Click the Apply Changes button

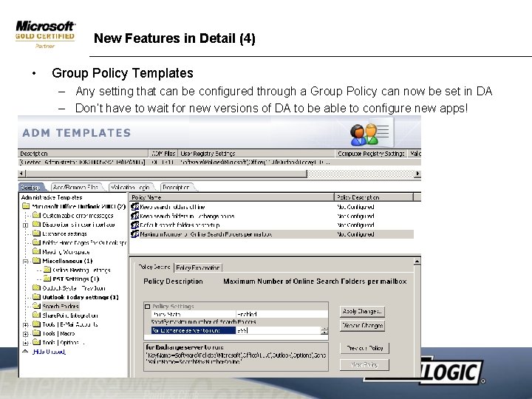pyautogui.click(x=362, y=311)
